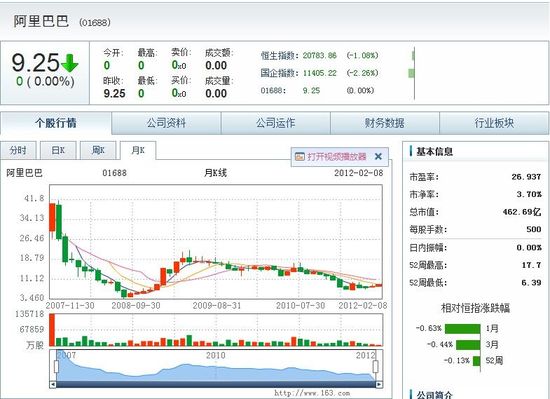The width and height of the screenshot is (550, 399).
Task: Switch to the 个股行情 tab
Action: pos(56,123)
